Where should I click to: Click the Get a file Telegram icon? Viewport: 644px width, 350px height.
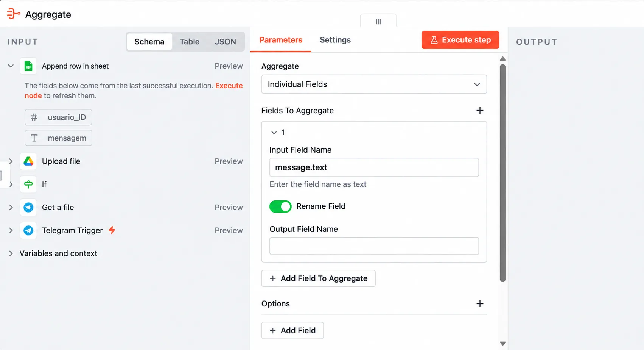point(28,208)
